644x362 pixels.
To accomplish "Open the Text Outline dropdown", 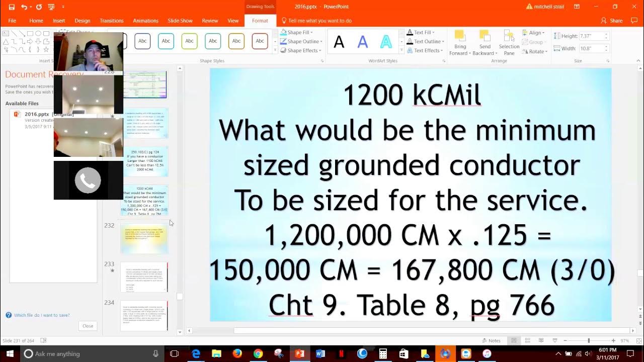I will tap(425, 41).
